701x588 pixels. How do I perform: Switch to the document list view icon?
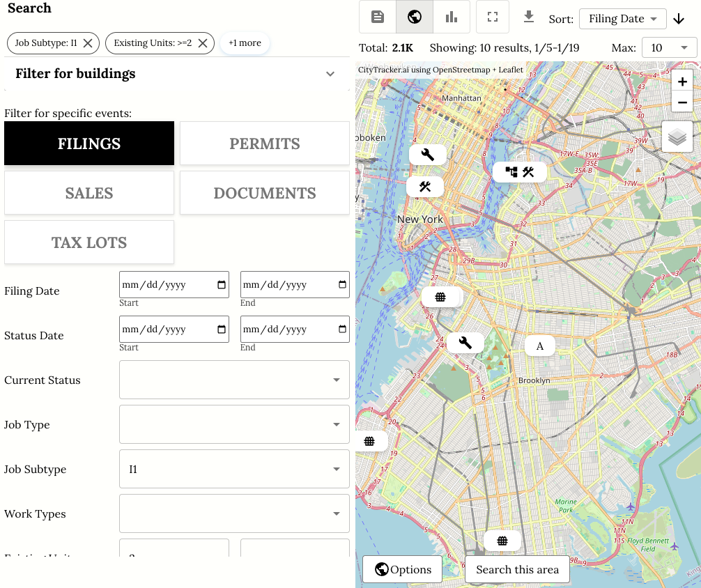coord(378,17)
